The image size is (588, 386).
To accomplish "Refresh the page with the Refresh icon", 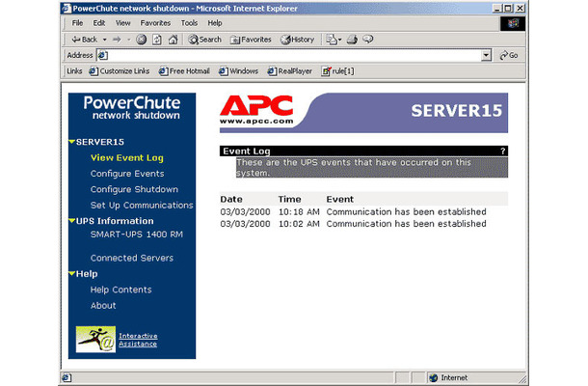I will pyautogui.click(x=157, y=40).
